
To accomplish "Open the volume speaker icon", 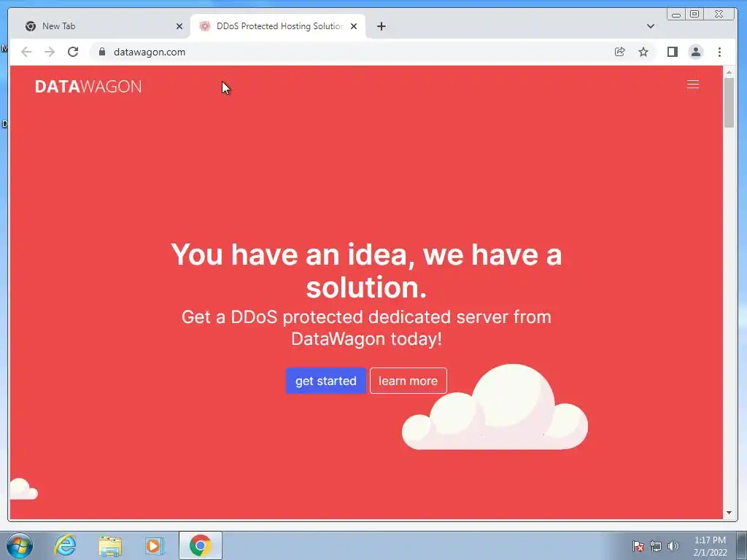I will click(x=673, y=546).
